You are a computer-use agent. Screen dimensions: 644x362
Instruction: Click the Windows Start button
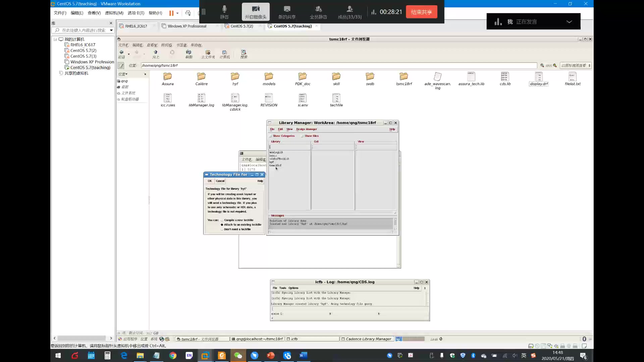(x=58, y=356)
